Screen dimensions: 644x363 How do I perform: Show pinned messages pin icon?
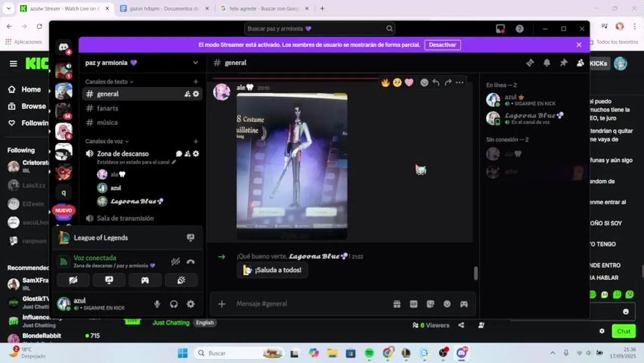click(x=563, y=63)
